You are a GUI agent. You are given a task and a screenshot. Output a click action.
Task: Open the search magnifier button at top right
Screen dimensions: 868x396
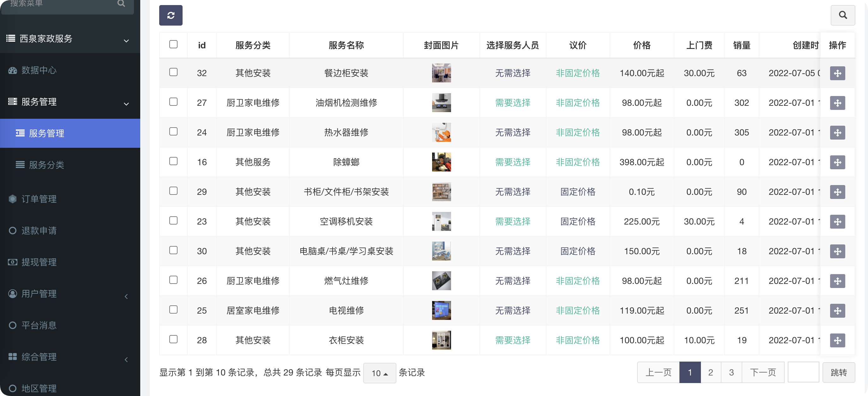pos(842,15)
